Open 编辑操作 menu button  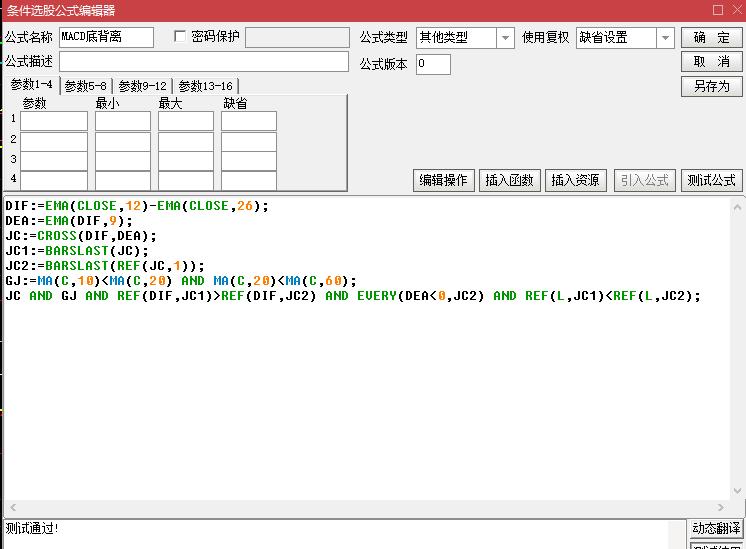tap(443, 180)
